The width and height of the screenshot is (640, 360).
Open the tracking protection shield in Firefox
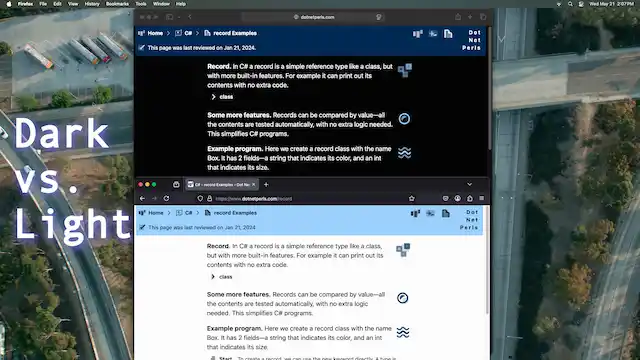click(200, 199)
